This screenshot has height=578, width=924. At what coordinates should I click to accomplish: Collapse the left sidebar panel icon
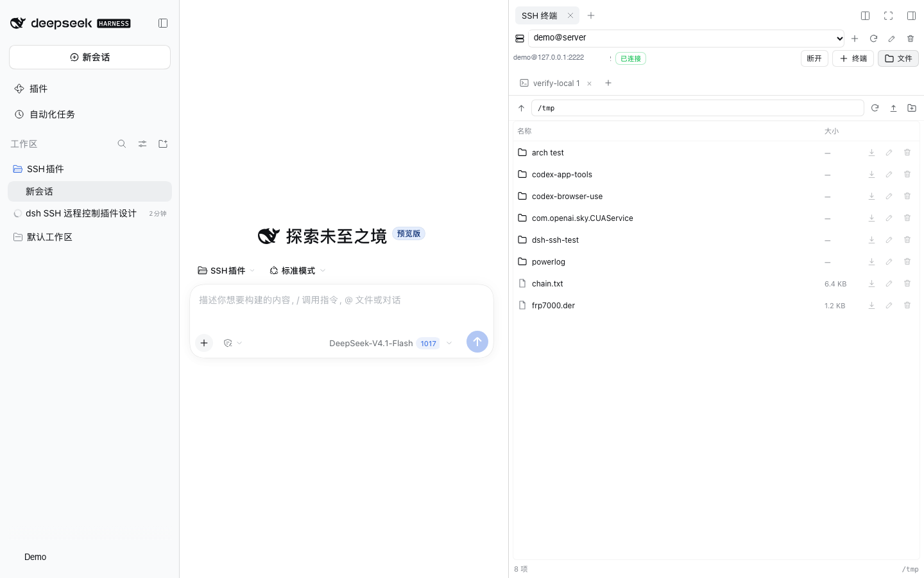point(163,23)
